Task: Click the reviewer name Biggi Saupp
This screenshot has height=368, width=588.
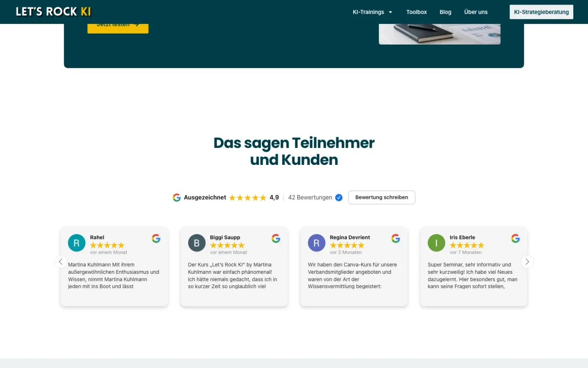Action: click(x=225, y=238)
